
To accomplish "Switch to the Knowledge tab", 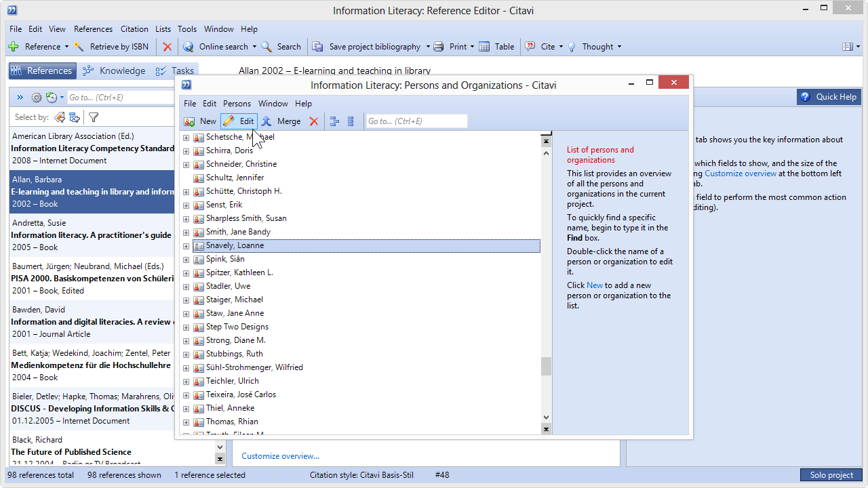I will coord(114,70).
